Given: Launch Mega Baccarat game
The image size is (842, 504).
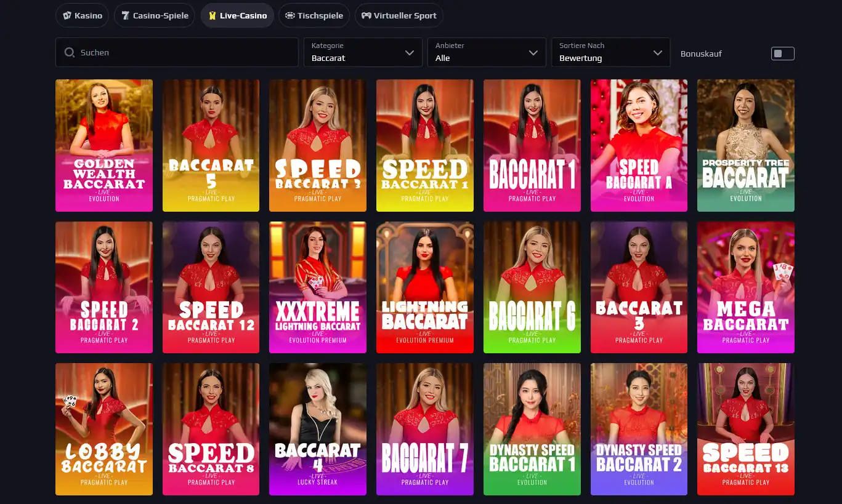Looking at the screenshot, I should pyautogui.click(x=746, y=287).
